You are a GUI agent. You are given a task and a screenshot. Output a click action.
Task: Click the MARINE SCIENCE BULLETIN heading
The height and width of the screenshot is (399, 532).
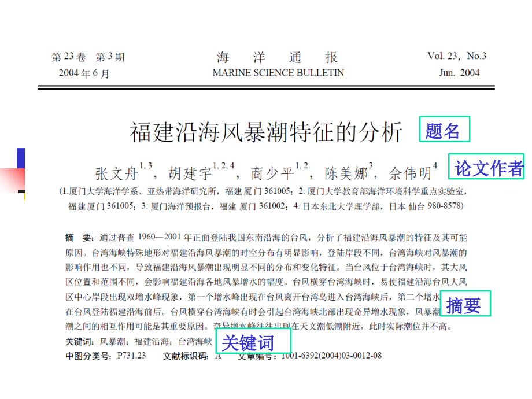pos(278,73)
